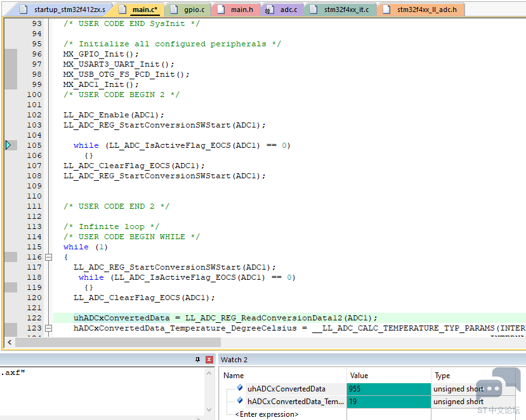Click the <Enter expression> field in Watch 2

[266, 414]
